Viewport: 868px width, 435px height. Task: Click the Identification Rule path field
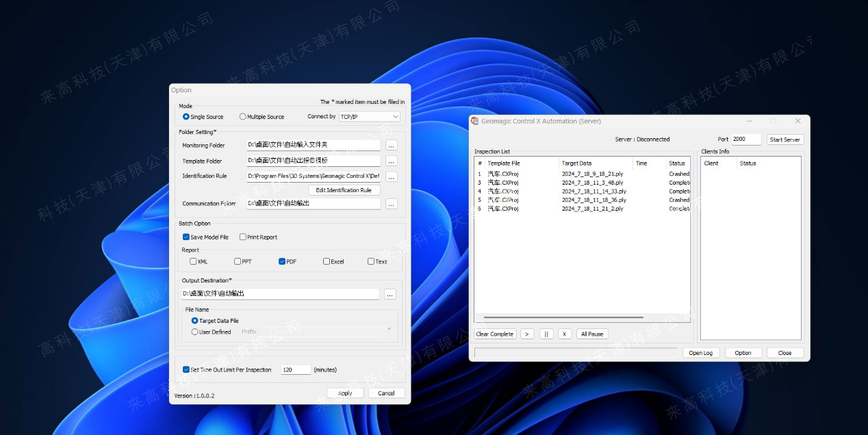(x=314, y=176)
